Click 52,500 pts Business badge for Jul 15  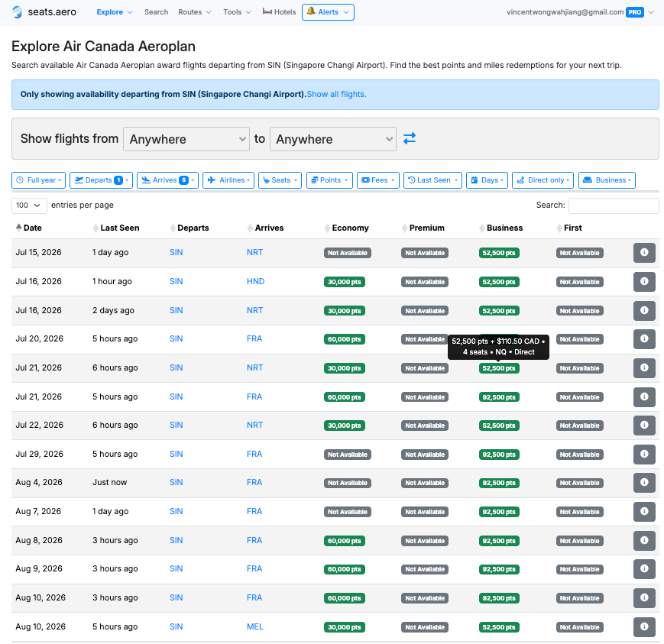(x=499, y=253)
